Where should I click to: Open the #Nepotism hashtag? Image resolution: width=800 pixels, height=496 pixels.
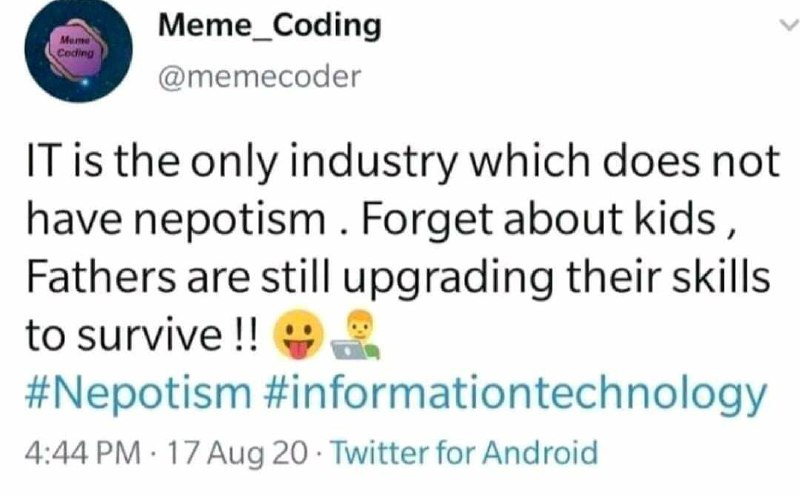(139, 394)
